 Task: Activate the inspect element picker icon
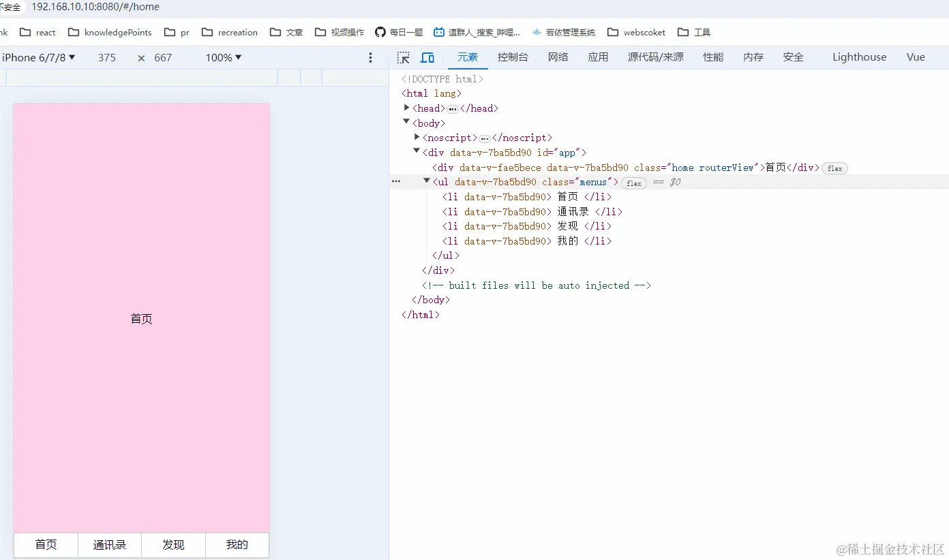pos(404,58)
